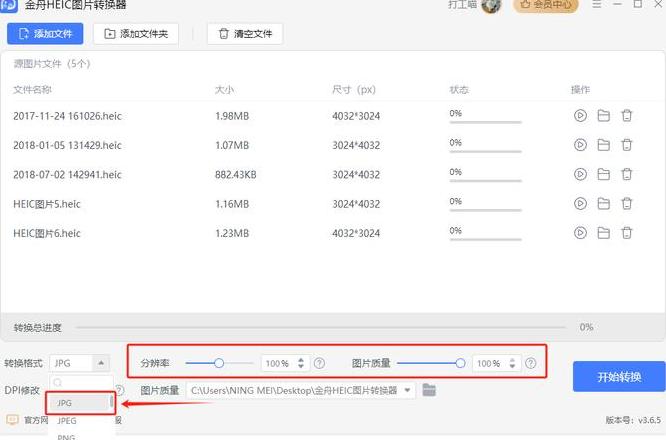Delete HEIC图片5.heic with trash icon
The width and height of the screenshot is (666, 440).
627,203
